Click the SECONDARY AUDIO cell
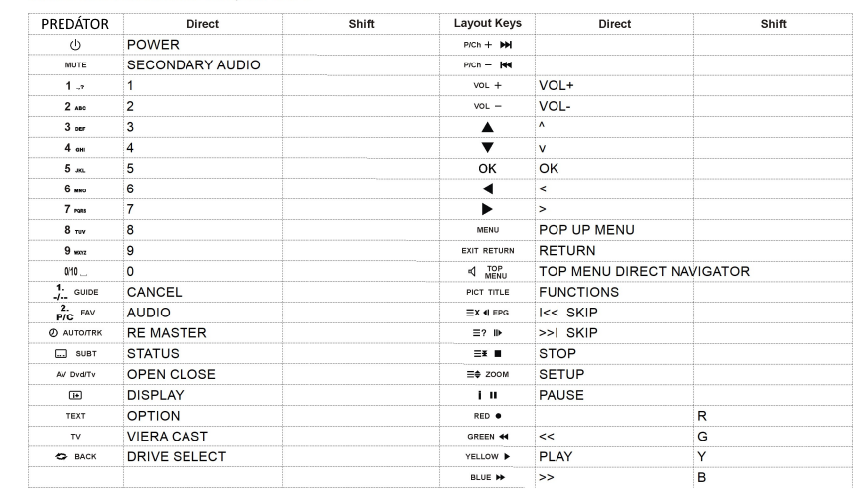The image size is (866, 504). point(192,64)
